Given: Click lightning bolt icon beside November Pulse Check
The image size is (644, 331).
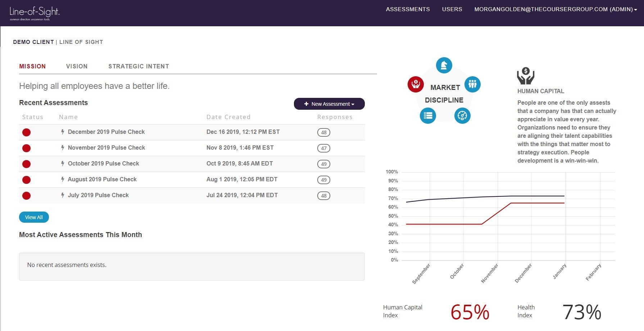Looking at the screenshot, I should (x=63, y=148).
